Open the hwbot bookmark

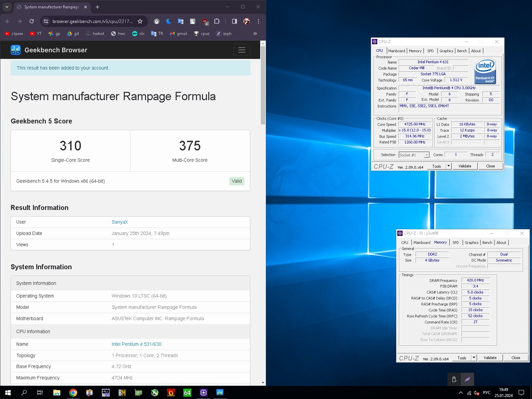95,34
